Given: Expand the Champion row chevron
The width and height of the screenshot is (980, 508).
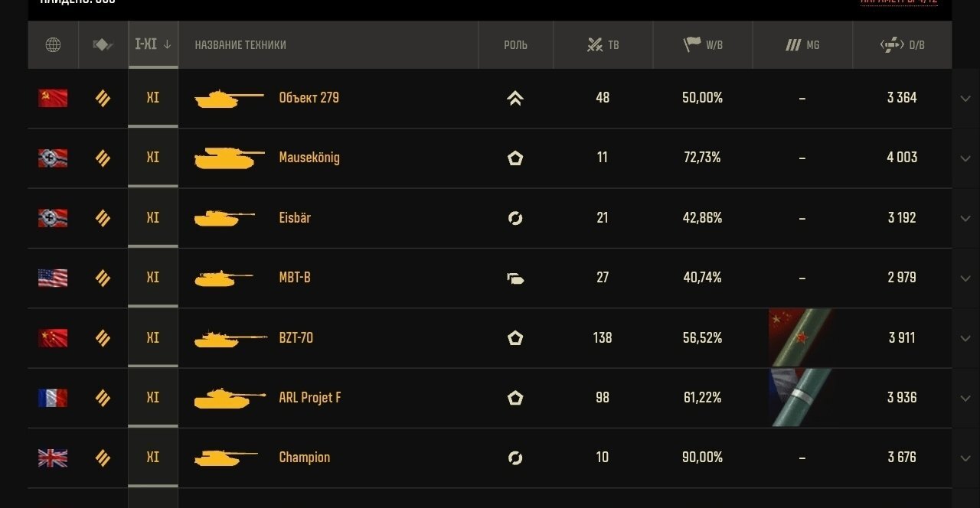Looking at the screenshot, I should click(965, 458).
